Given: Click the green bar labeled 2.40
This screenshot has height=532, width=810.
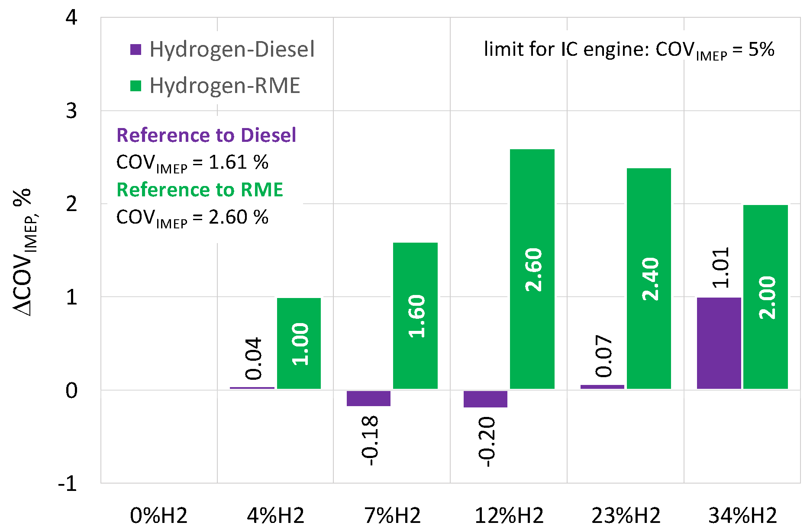Looking at the screenshot, I should point(649,279).
